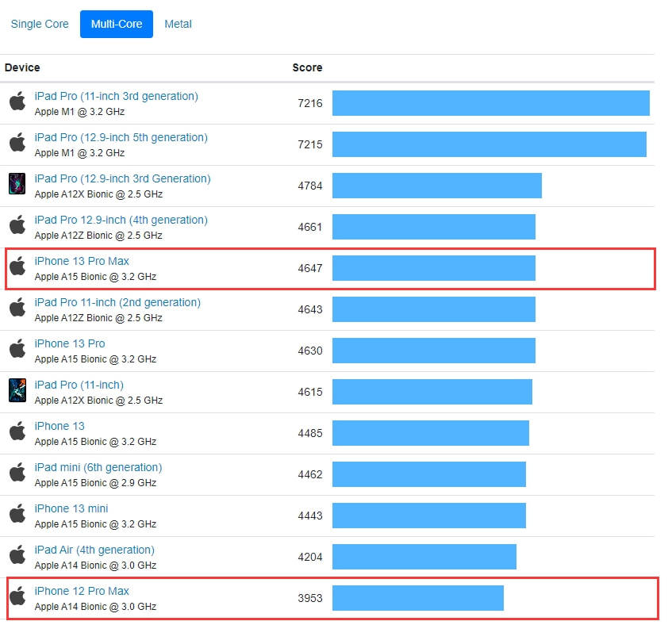Open the iPhone 12 Pro Max link
672x625 pixels.
pos(82,591)
